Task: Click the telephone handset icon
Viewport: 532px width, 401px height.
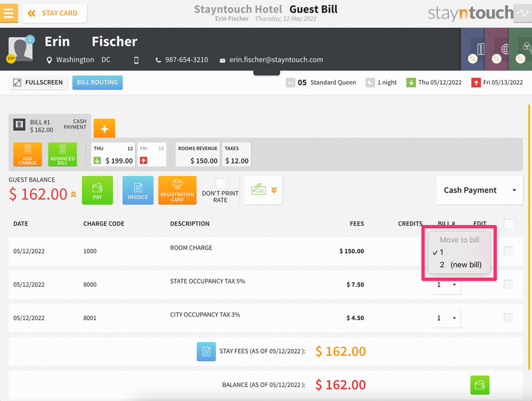Action: point(158,60)
